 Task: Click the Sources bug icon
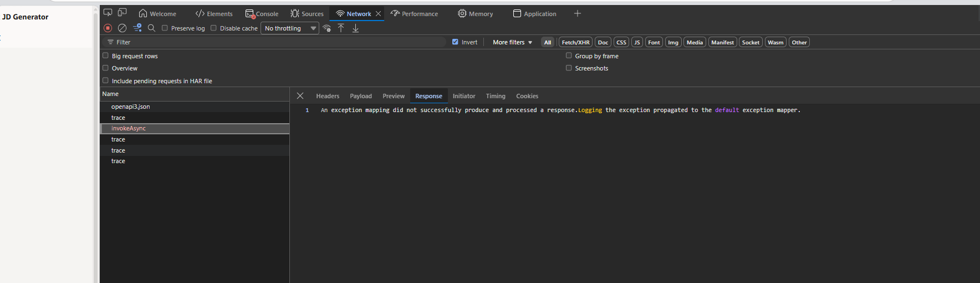click(295, 13)
